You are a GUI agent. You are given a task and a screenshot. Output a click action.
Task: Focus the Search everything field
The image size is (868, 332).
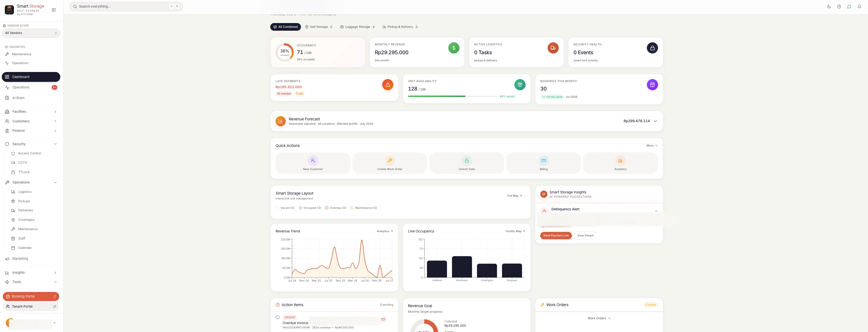(126, 6)
